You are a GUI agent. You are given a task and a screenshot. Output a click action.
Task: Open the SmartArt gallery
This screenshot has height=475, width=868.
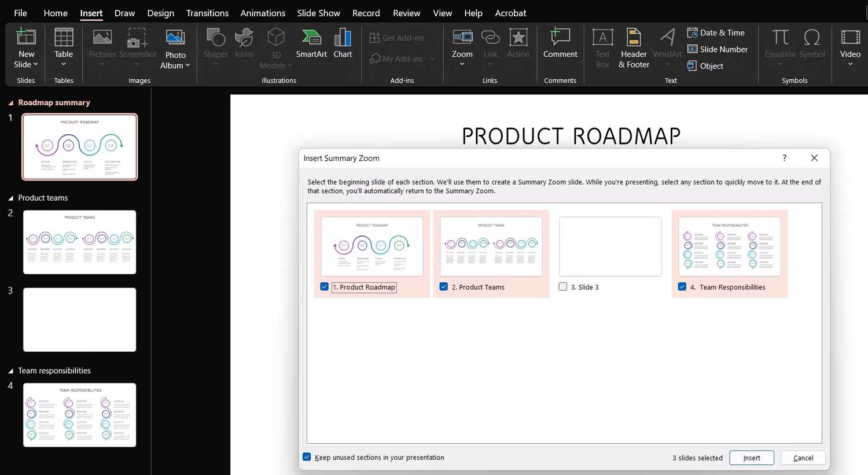point(311,46)
